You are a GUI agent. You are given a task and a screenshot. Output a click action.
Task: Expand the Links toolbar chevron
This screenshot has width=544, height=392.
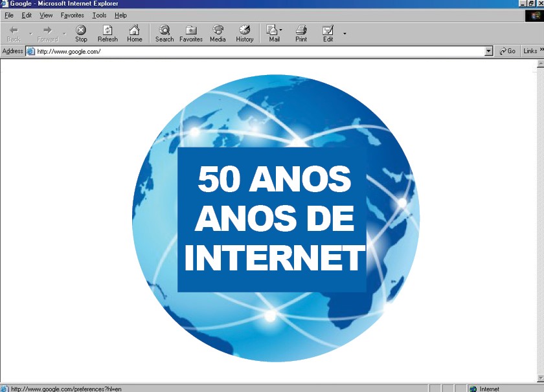tap(541, 50)
